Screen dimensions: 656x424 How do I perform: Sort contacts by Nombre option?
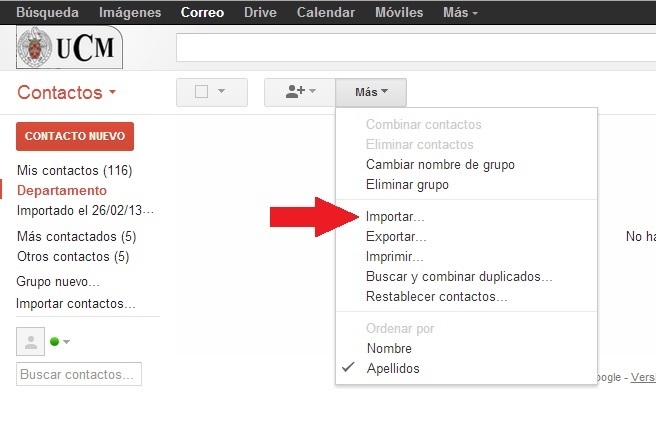tap(389, 348)
